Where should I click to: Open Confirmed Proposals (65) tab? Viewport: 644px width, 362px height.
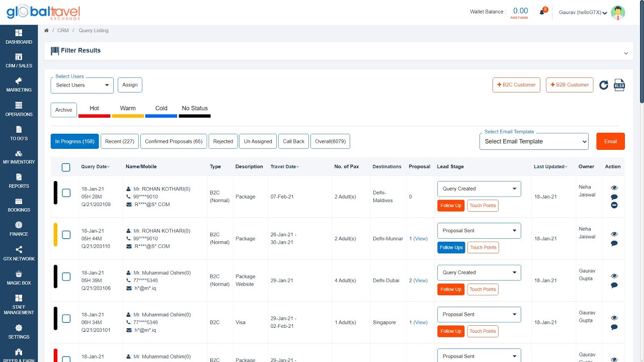[174, 141]
